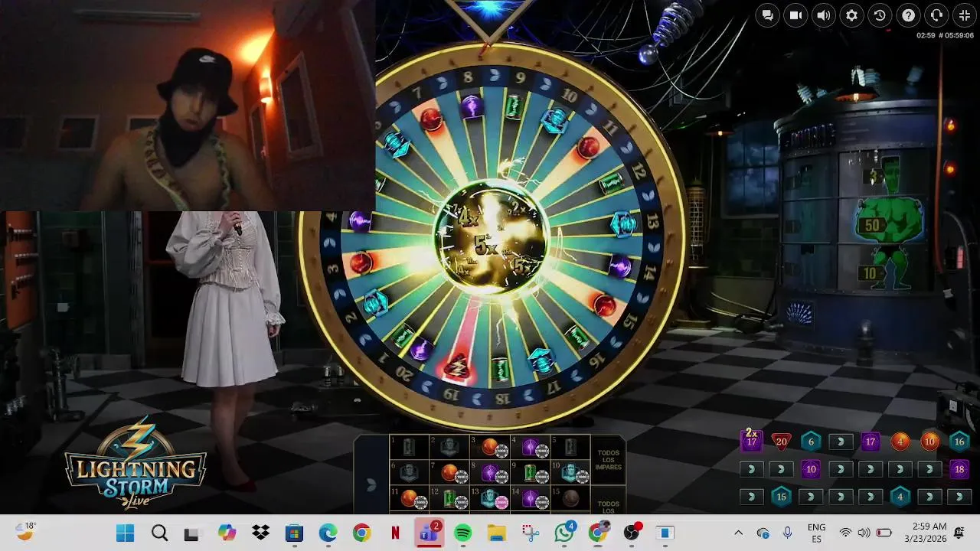Mute the game sound speaker icon
The height and width of the screenshot is (551, 980).
pyautogui.click(x=824, y=15)
